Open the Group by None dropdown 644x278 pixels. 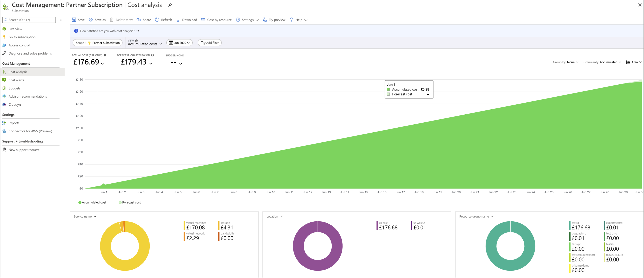565,62
